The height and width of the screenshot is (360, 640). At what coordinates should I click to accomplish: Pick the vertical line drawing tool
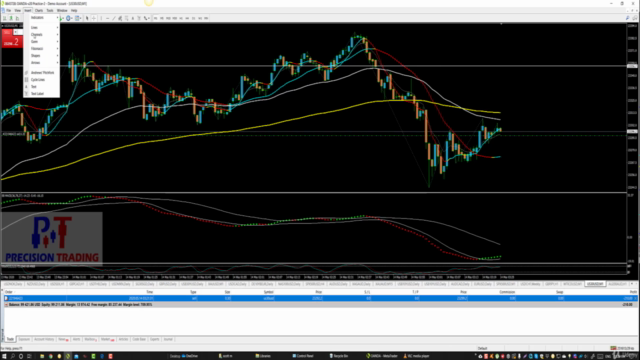pos(101,18)
